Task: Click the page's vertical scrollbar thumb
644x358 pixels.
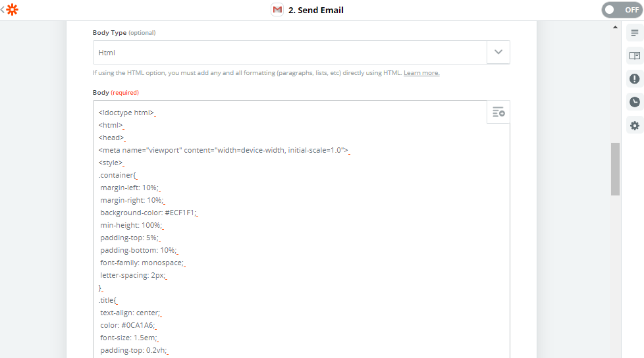Action: pos(615,168)
